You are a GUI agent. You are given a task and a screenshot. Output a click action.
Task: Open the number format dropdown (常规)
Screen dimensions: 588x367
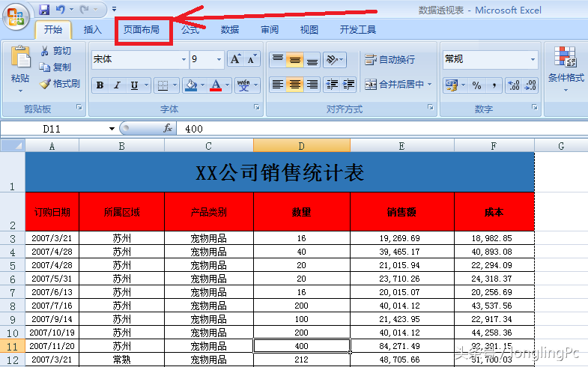[533, 59]
